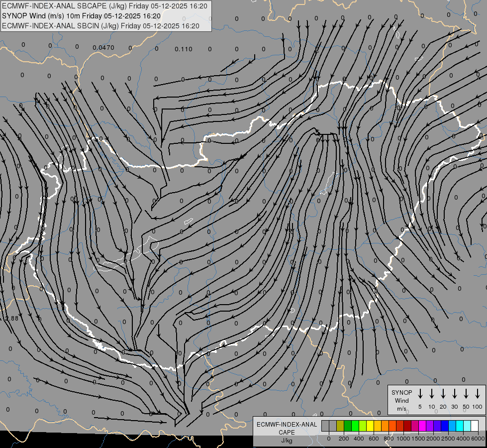Click the 2500 tick label on the color scale

[x=448, y=439]
